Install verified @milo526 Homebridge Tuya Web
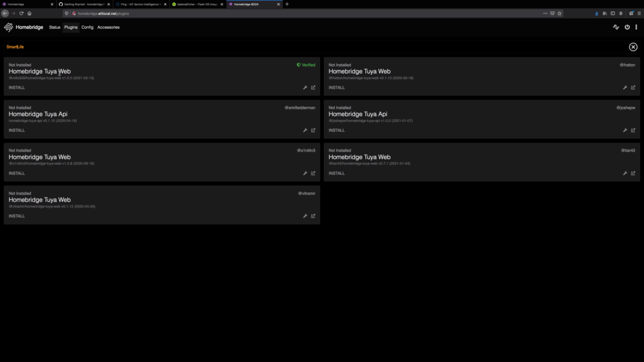This screenshot has height=362, width=644. 17,87
